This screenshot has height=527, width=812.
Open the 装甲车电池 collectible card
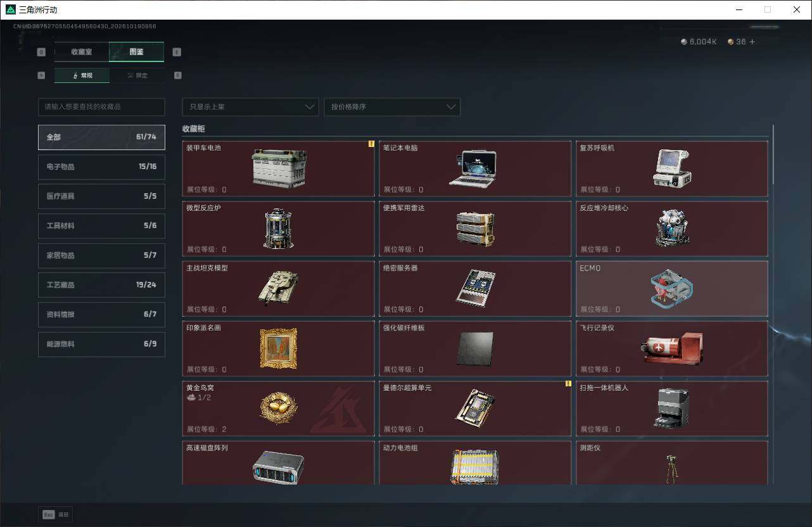click(279, 168)
